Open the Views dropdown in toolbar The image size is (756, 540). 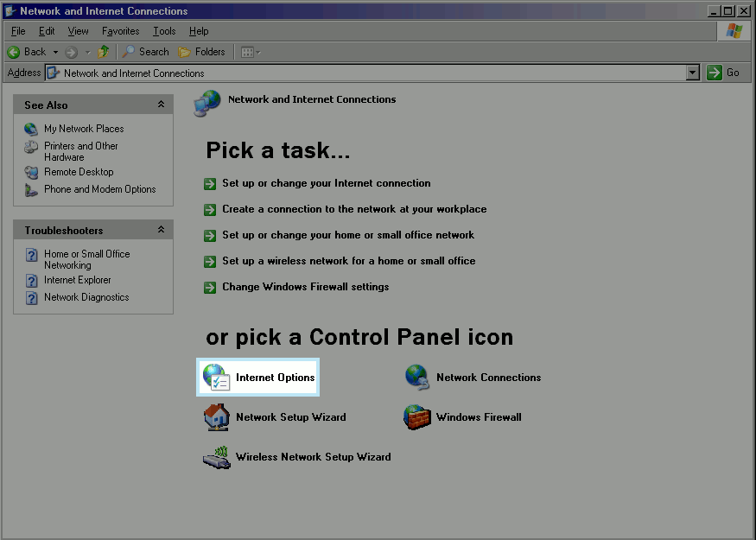[x=251, y=52]
